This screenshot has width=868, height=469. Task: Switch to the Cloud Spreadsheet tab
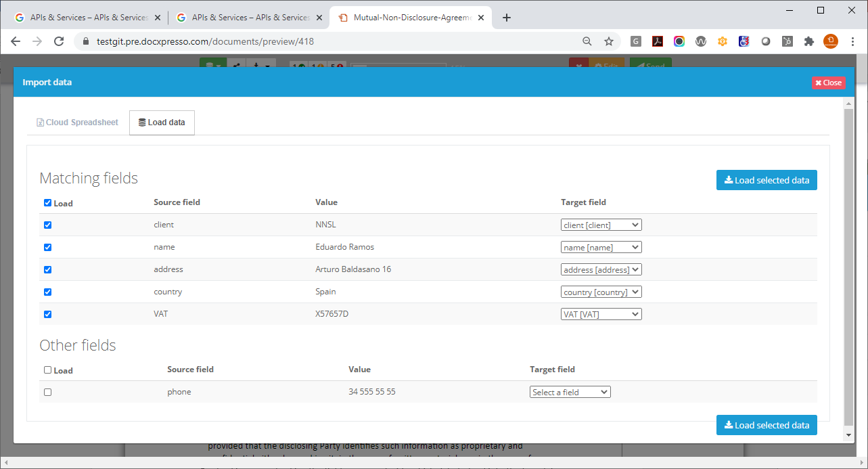click(77, 122)
